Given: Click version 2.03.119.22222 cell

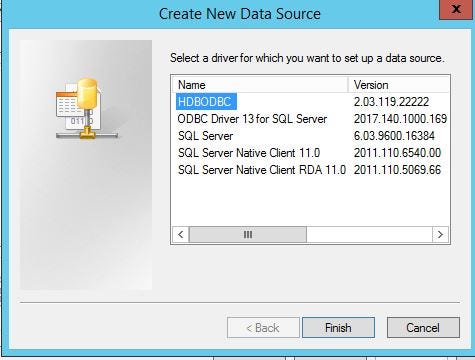Looking at the screenshot, I should 391,102.
